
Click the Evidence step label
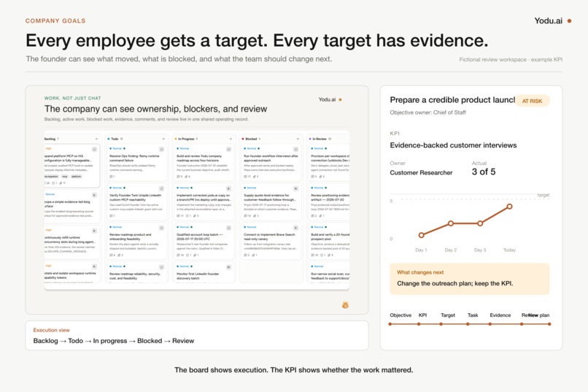[x=500, y=315]
